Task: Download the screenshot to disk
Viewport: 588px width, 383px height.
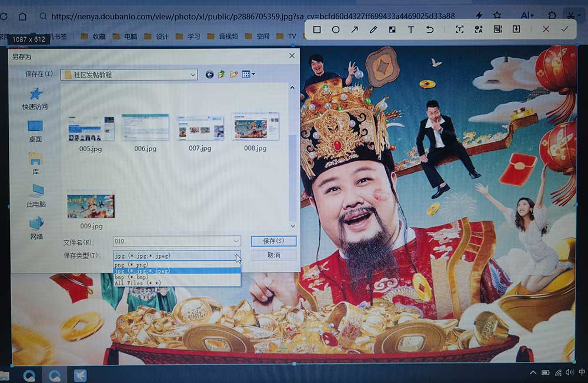Action: click(x=516, y=29)
